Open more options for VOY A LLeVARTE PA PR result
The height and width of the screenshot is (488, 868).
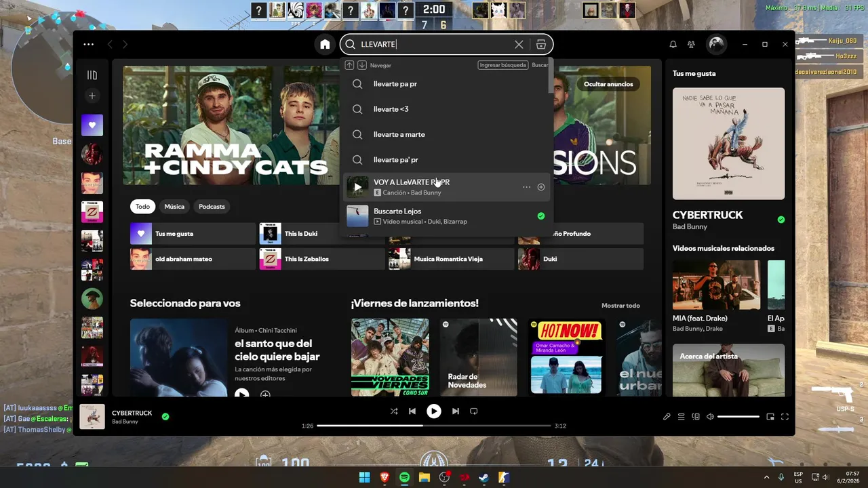526,187
